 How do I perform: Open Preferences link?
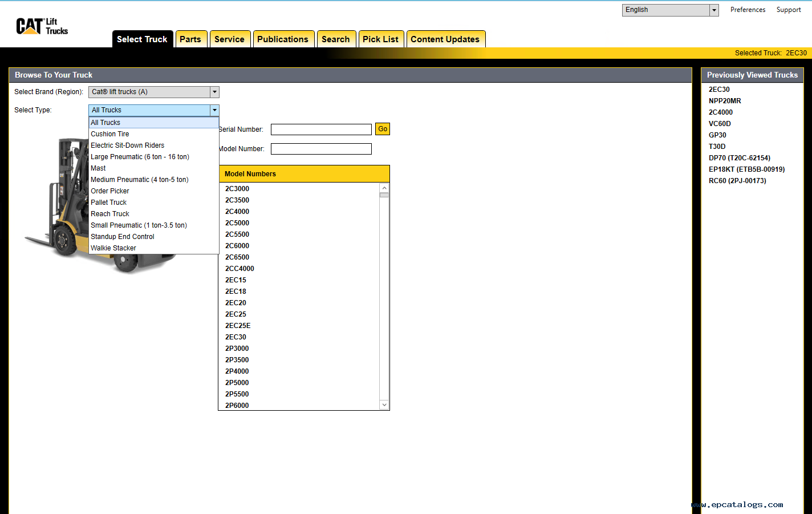pos(748,10)
